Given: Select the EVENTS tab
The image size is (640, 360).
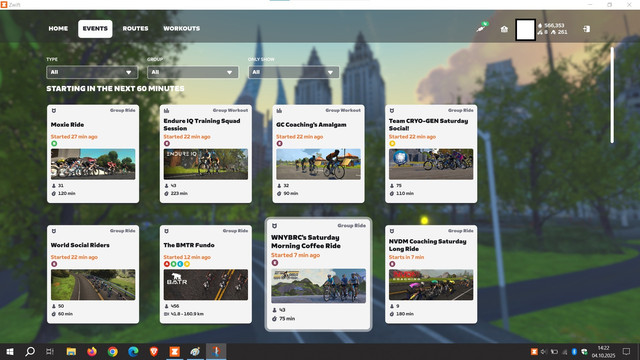Looking at the screenshot, I should tap(95, 29).
